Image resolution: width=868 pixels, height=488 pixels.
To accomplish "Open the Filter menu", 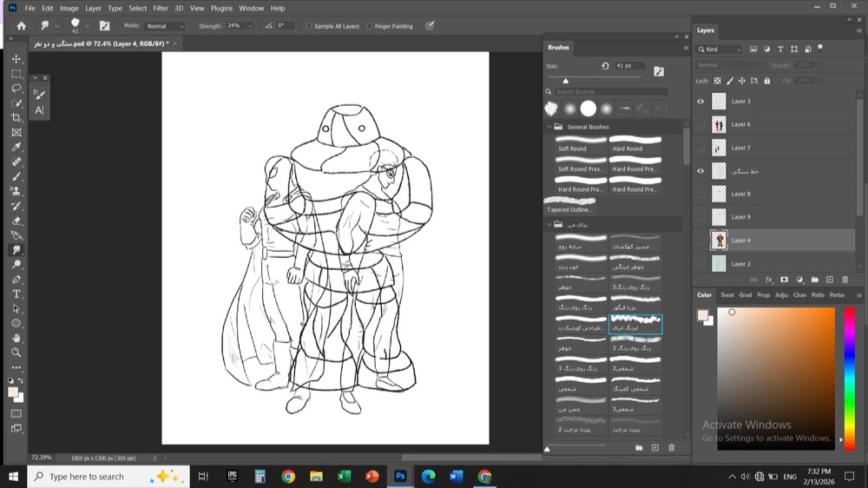I will coord(161,8).
